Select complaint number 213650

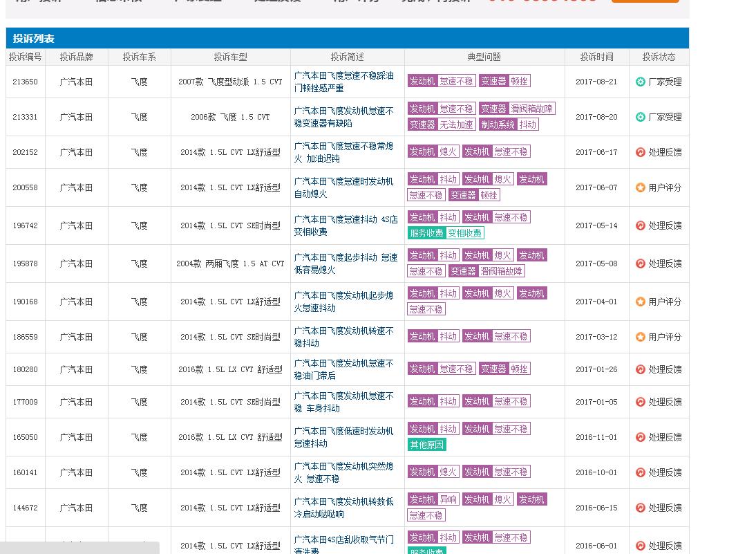coord(25,82)
